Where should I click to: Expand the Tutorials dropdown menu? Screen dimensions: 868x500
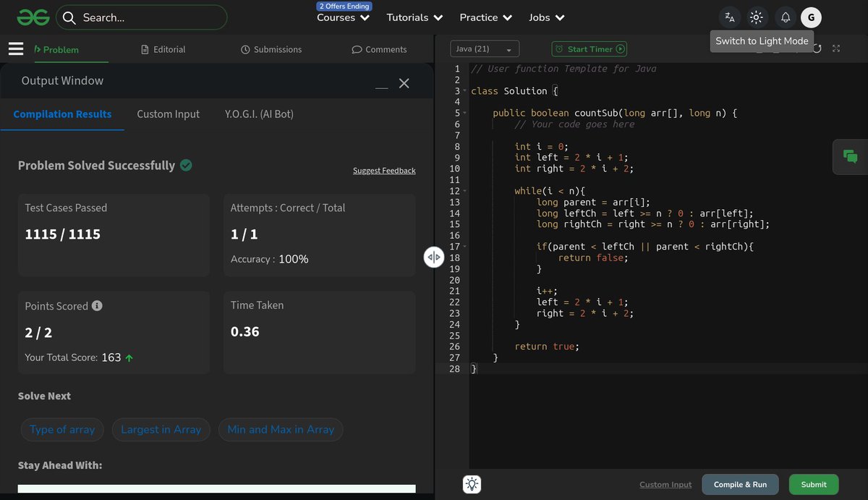pyautogui.click(x=415, y=17)
